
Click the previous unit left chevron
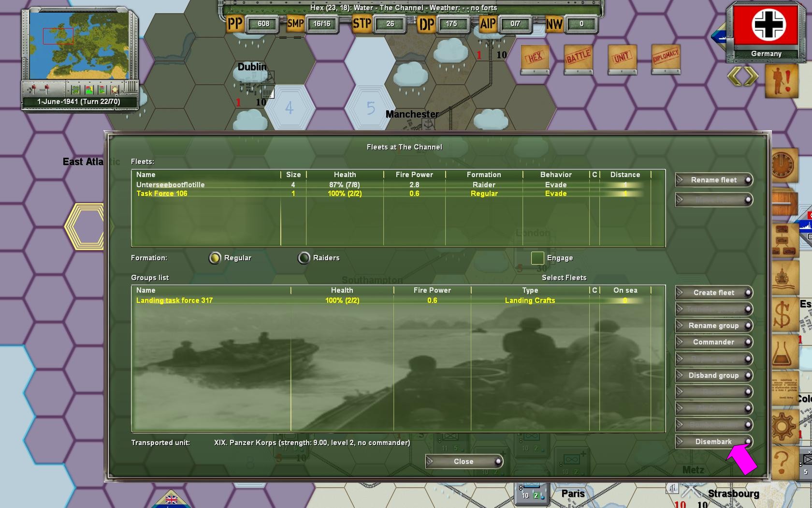coord(735,76)
